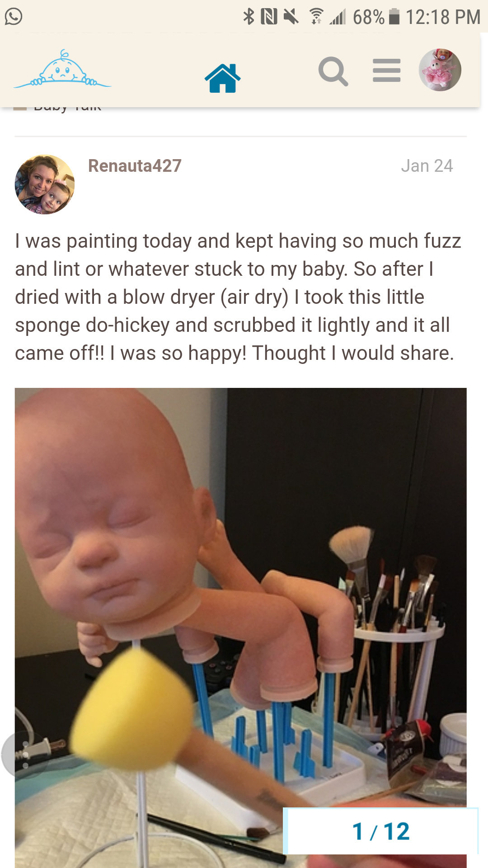Tap the Wi-Fi status icon
Viewport: 488px width, 868px height.
[316, 17]
